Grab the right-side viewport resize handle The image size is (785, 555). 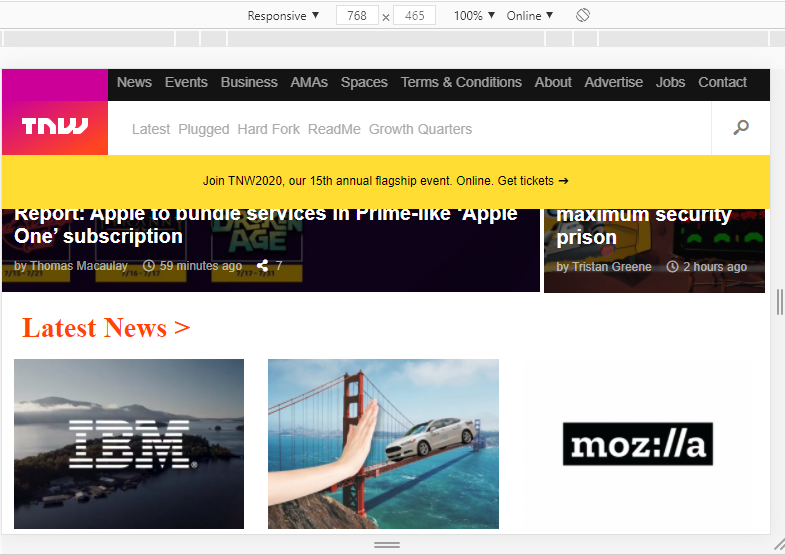click(x=778, y=302)
